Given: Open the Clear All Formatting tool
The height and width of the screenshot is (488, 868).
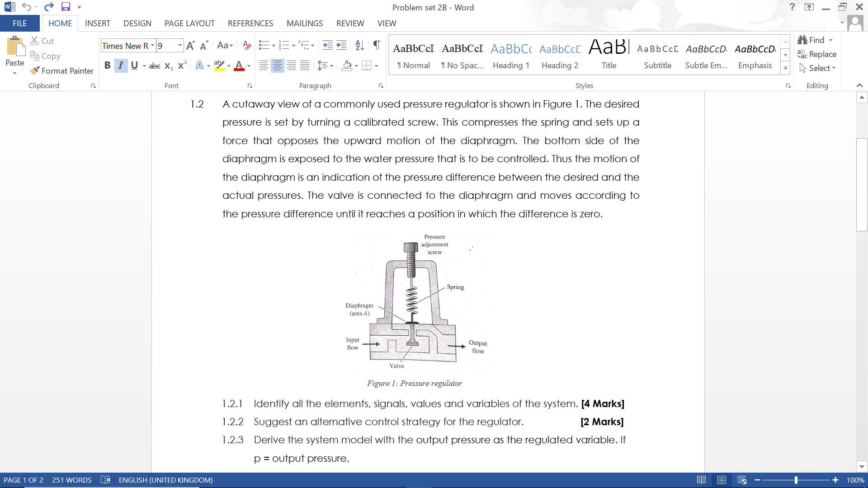Looking at the screenshot, I should (x=246, y=45).
